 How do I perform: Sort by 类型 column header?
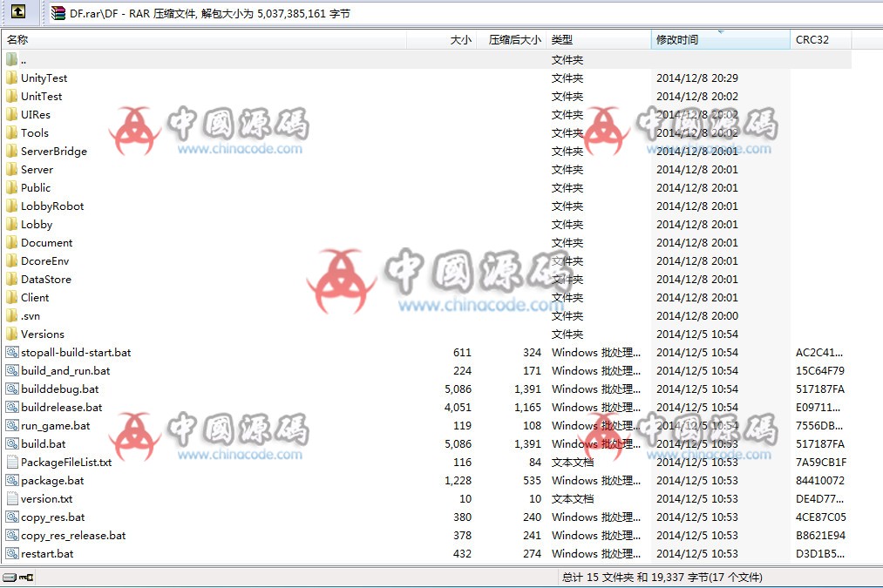click(598, 39)
